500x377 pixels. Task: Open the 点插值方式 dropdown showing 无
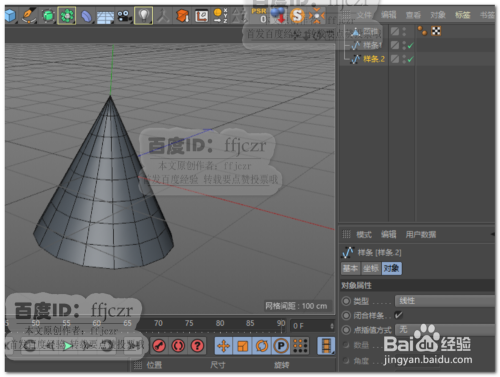click(445, 330)
